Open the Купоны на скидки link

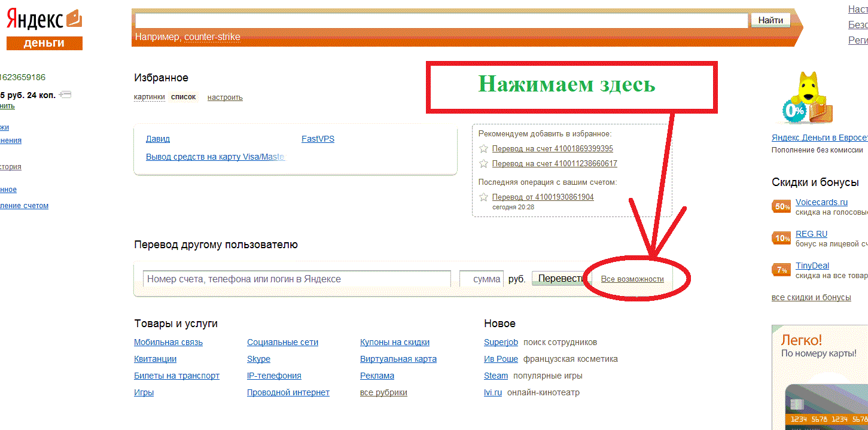(395, 342)
